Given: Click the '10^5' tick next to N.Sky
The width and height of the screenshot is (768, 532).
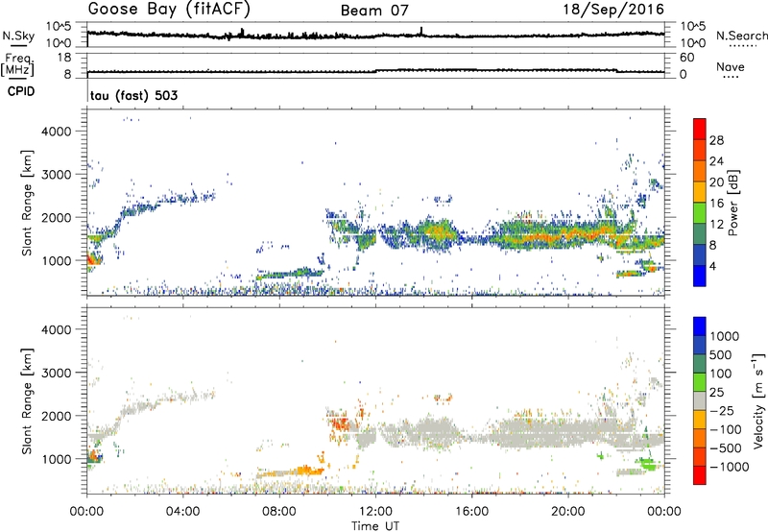Looking at the screenshot, I should click(59, 26).
